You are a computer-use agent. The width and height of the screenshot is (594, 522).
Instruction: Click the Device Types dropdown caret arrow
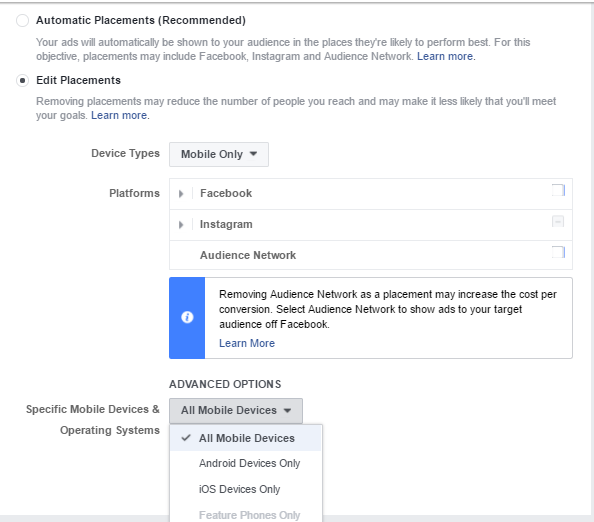[x=253, y=154]
